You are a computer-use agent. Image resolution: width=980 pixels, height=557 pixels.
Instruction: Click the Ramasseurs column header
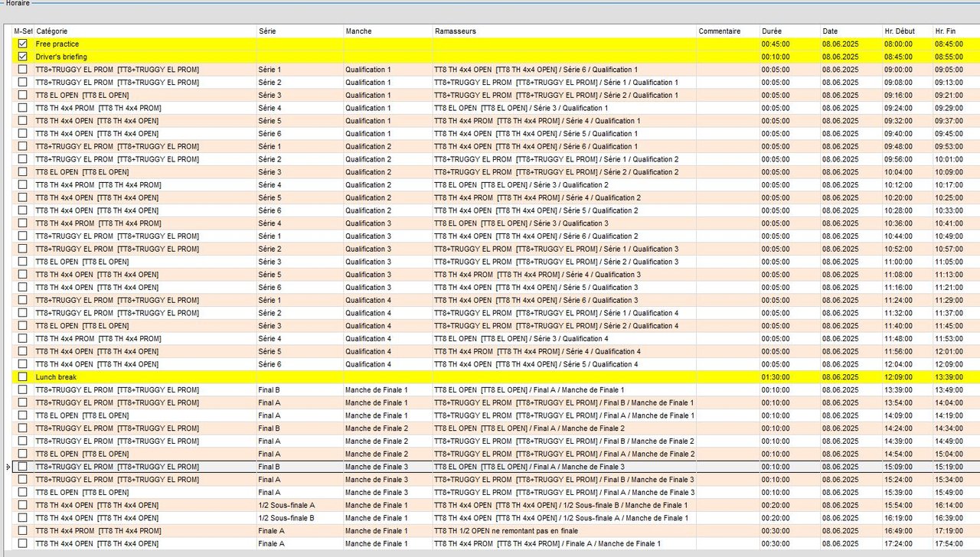coord(564,31)
